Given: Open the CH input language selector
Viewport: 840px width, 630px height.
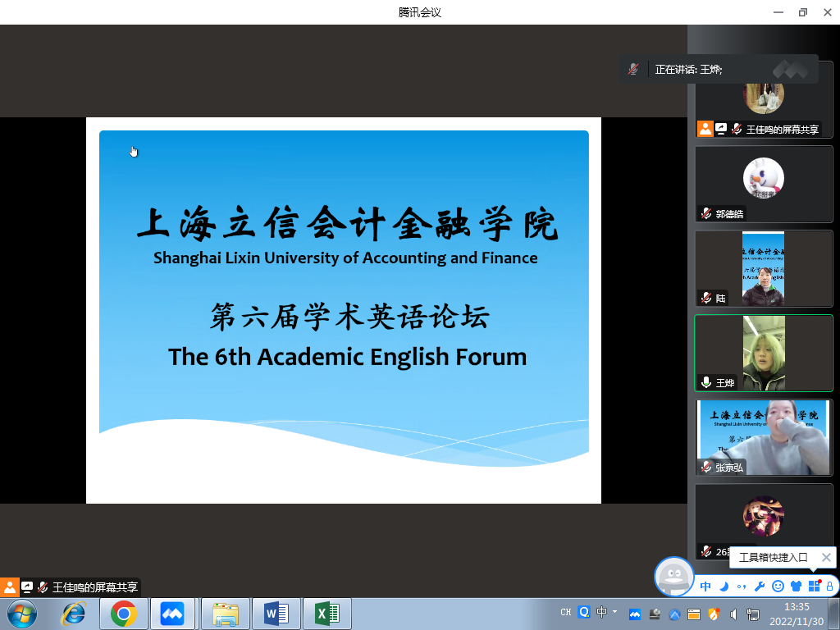Looking at the screenshot, I should pos(566,612).
